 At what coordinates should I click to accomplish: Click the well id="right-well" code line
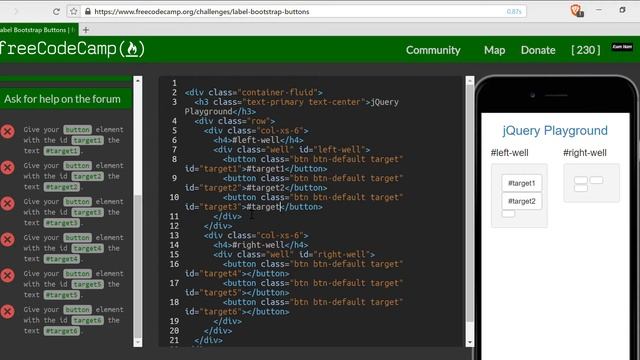[x=293, y=255]
